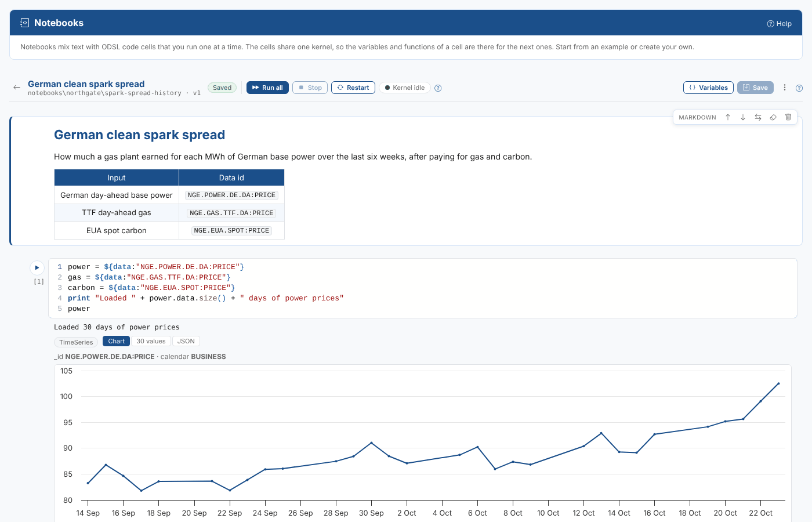
Task: Click the NGE.EUA.SPOT:PRICE table cell
Action: [231, 230]
